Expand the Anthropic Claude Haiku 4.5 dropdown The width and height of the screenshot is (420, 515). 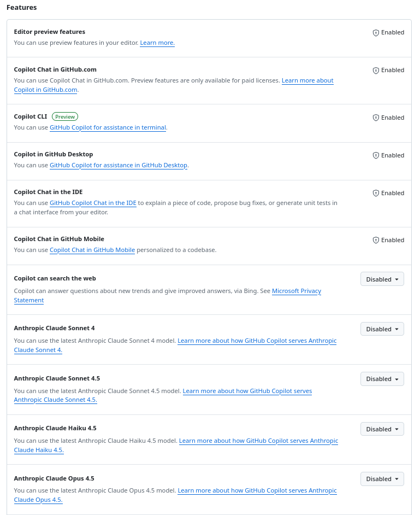(x=382, y=429)
